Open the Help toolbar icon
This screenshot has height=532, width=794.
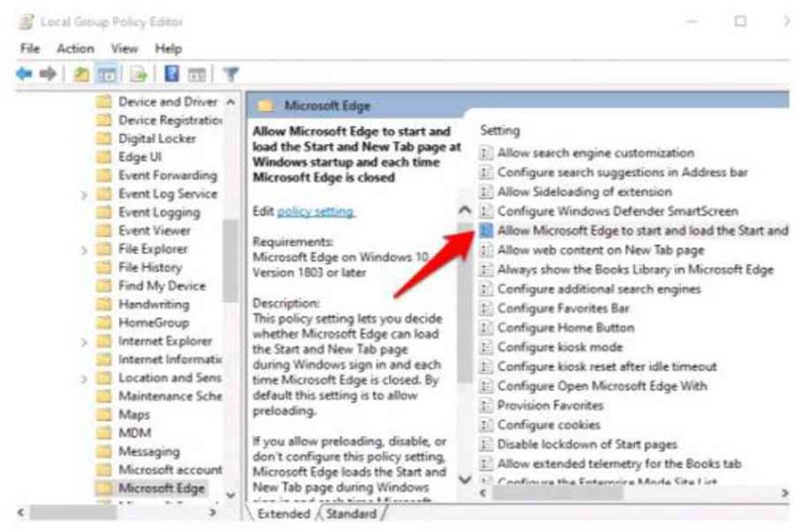(x=172, y=73)
